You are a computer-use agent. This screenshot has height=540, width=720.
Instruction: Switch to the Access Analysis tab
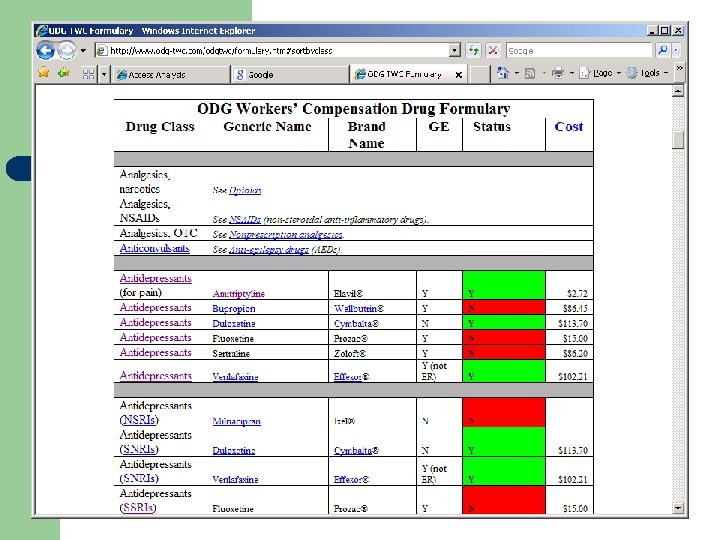[x=171, y=74]
